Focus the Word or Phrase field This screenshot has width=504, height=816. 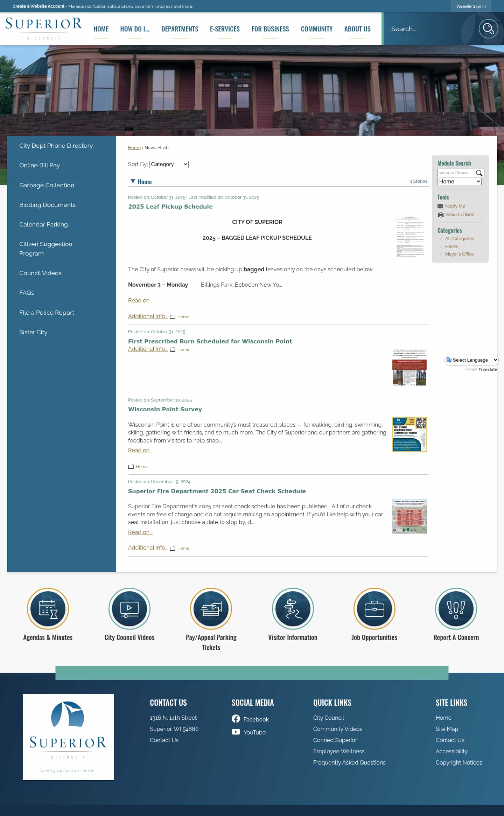coord(456,173)
